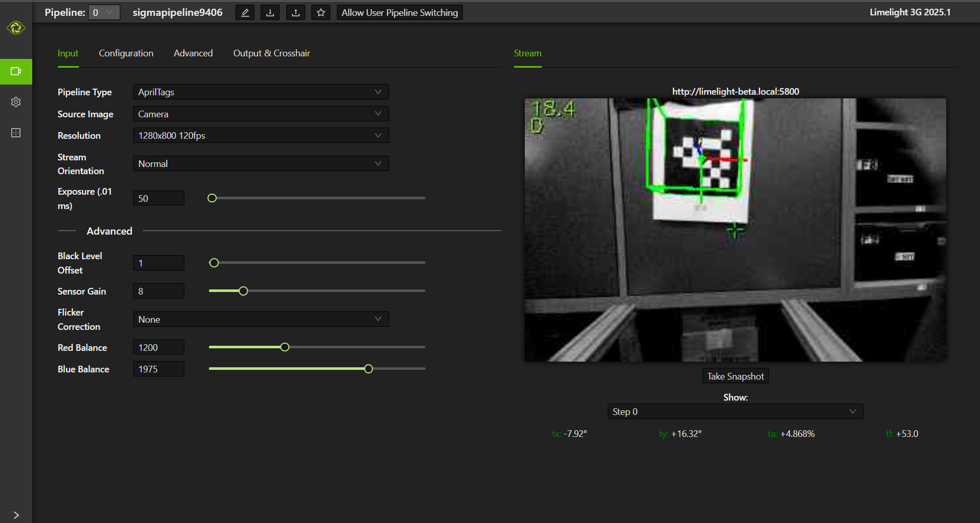Open the pipeline number selector
980x523 pixels.
click(104, 13)
